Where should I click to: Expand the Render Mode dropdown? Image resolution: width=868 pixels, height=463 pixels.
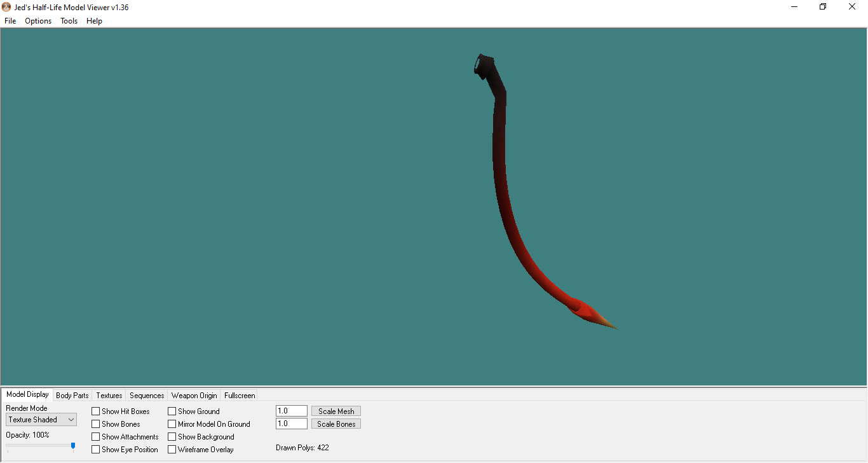(x=41, y=420)
